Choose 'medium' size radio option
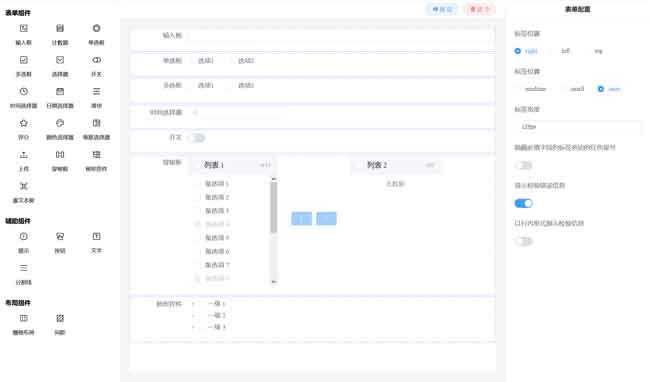The image size is (650, 382). pos(518,89)
